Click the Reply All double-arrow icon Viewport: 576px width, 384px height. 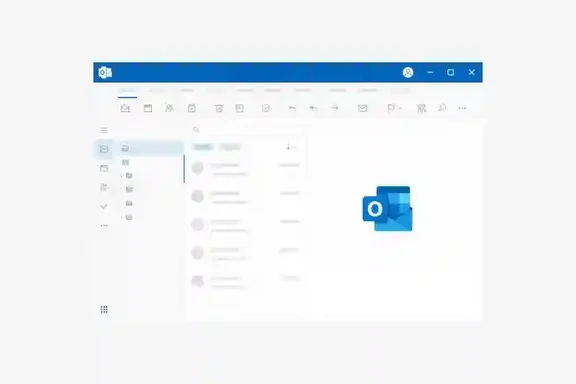313,108
